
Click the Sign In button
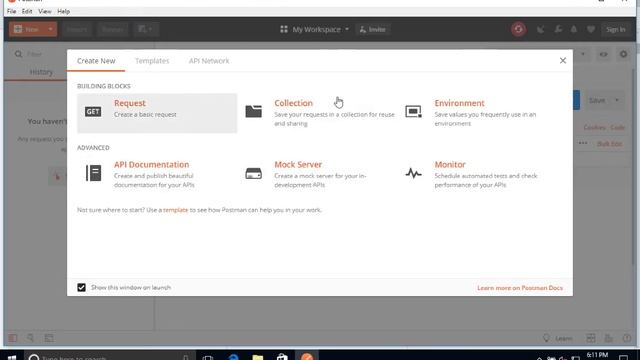pos(616,29)
